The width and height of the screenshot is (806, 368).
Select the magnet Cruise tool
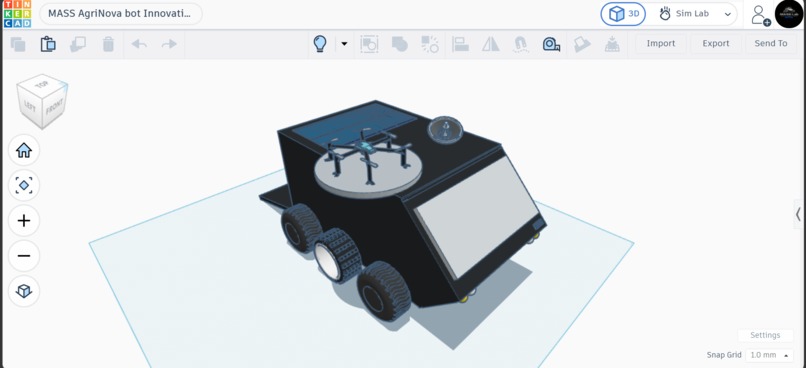coord(521,44)
